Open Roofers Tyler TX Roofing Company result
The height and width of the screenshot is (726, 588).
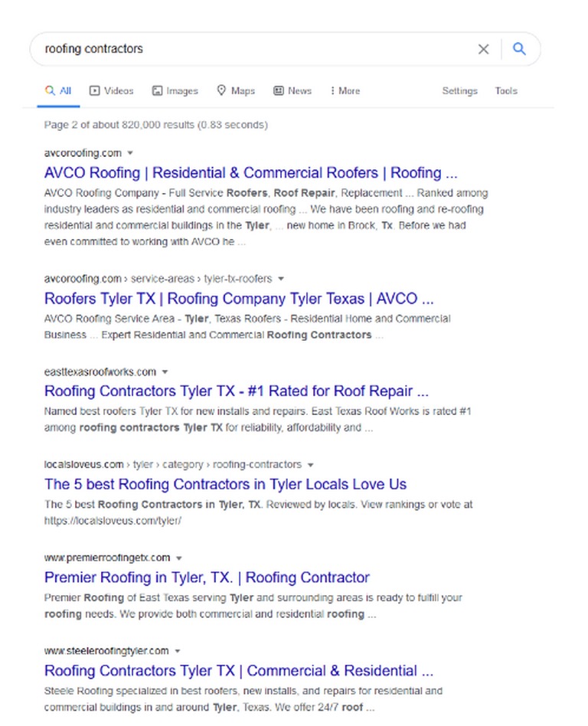tap(239, 299)
